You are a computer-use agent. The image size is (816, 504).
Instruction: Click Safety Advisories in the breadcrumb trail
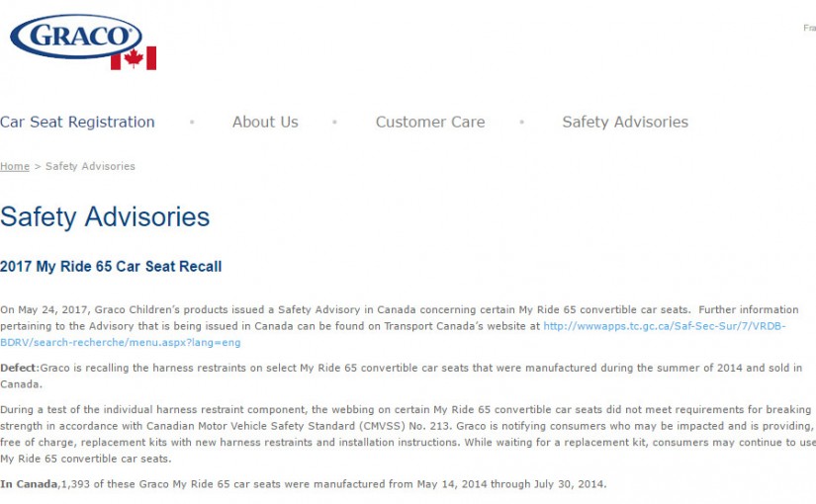click(90, 166)
